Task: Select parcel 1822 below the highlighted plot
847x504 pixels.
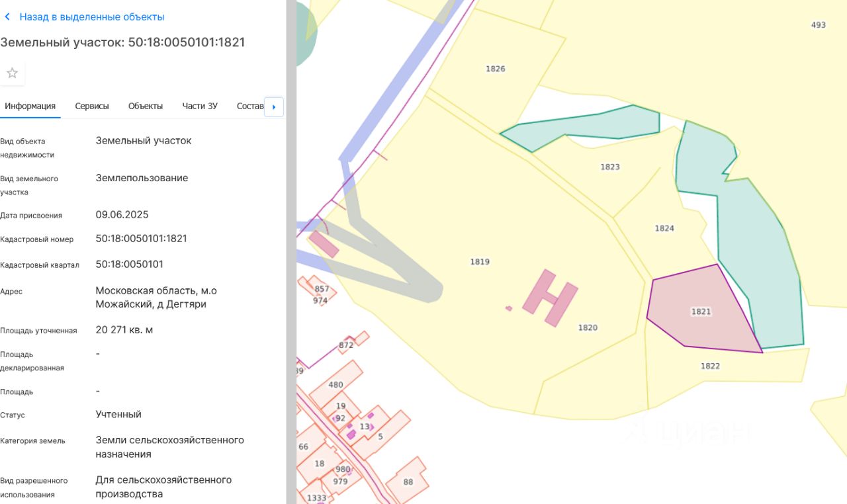Action: [710, 366]
